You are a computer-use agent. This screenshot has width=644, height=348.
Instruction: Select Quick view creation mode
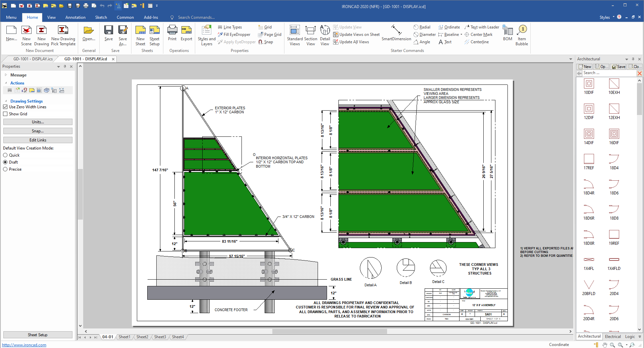(5, 155)
